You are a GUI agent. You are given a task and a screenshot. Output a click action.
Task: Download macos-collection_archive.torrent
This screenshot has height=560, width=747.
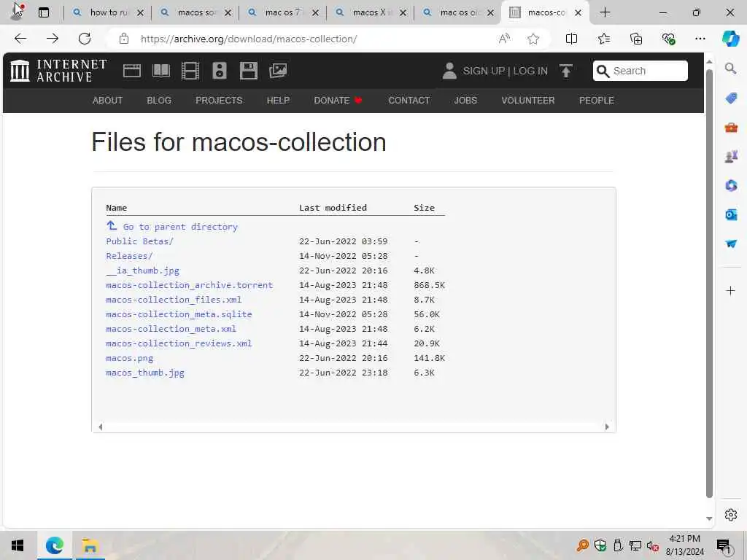click(x=189, y=285)
